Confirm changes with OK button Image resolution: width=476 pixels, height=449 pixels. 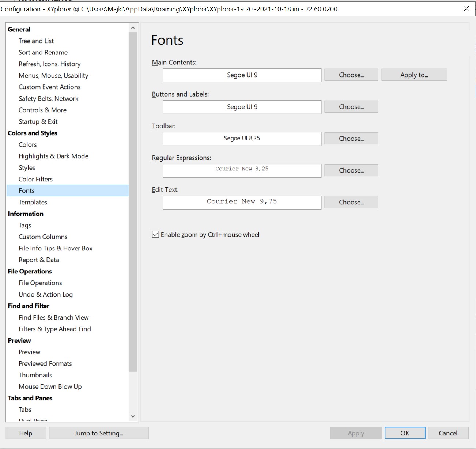405,433
